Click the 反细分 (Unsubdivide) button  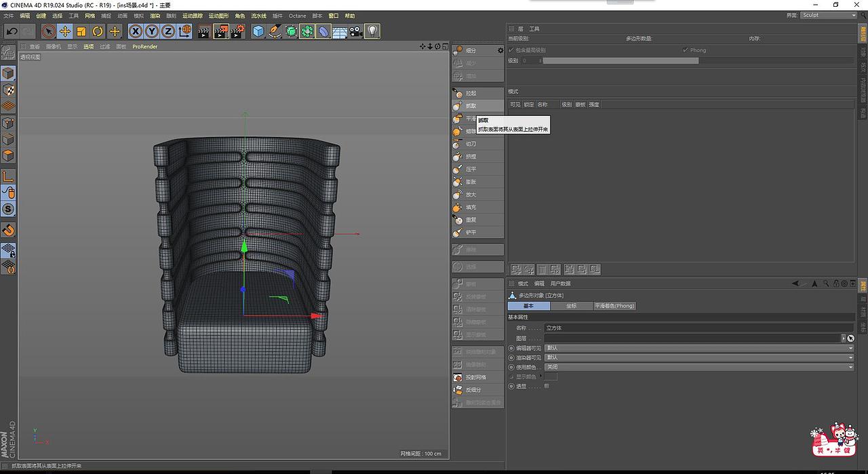(x=477, y=390)
